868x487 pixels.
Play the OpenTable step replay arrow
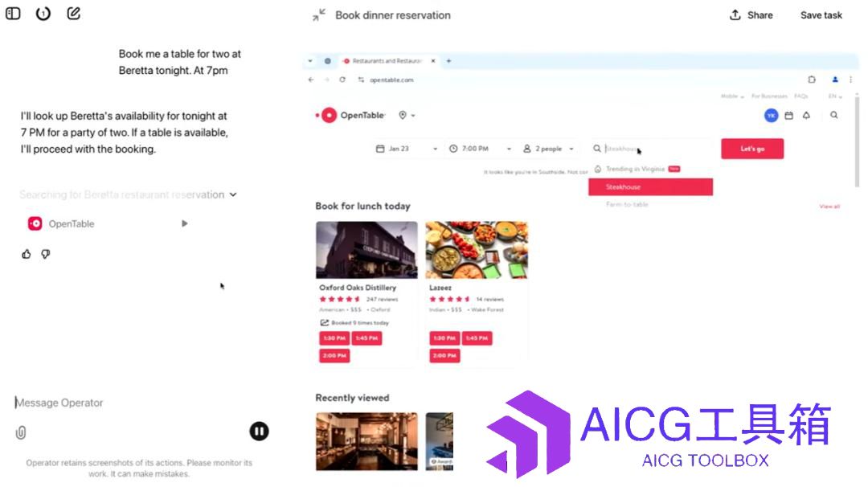tap(184, 223)
